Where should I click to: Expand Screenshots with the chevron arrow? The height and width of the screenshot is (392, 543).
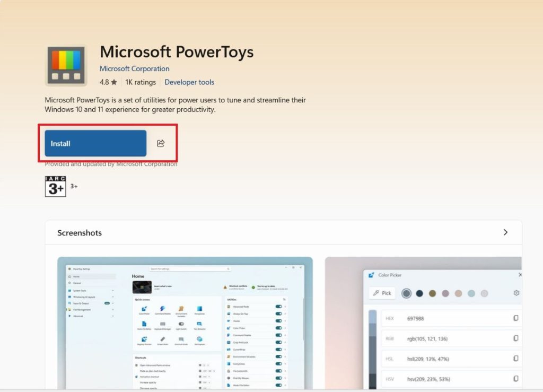click(505, 232)
